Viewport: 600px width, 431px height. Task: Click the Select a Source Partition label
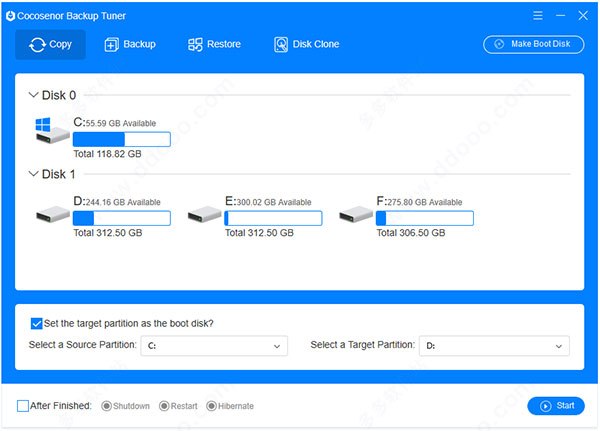[83, 345]
